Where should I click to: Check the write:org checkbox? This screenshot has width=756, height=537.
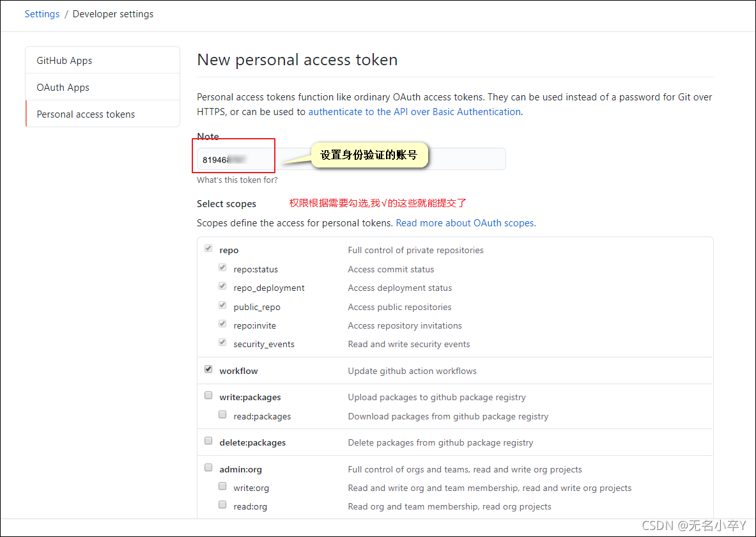tap(222, 485)
